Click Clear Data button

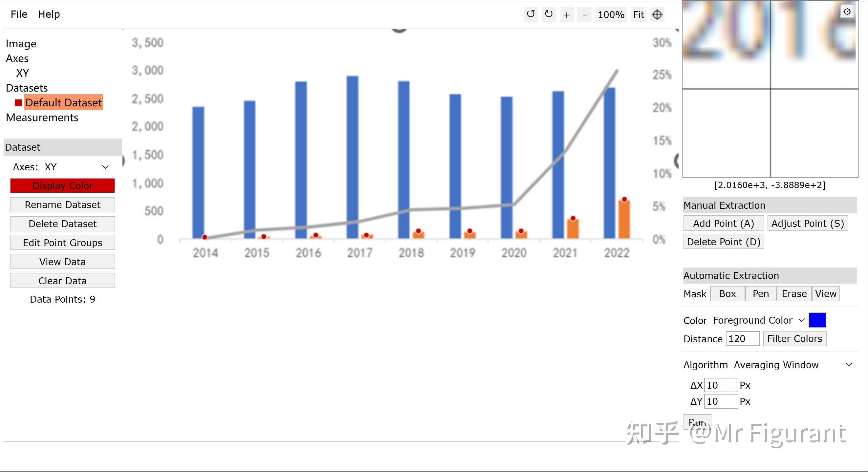tap(63, 281)
